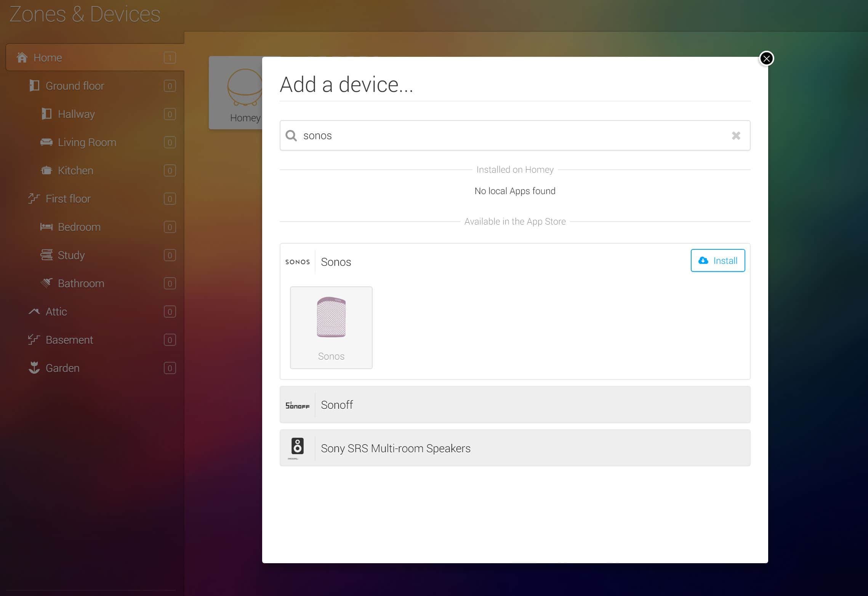868x596 pixels.
Task: Click the 'No local Apps found' message
Action: 515,191
